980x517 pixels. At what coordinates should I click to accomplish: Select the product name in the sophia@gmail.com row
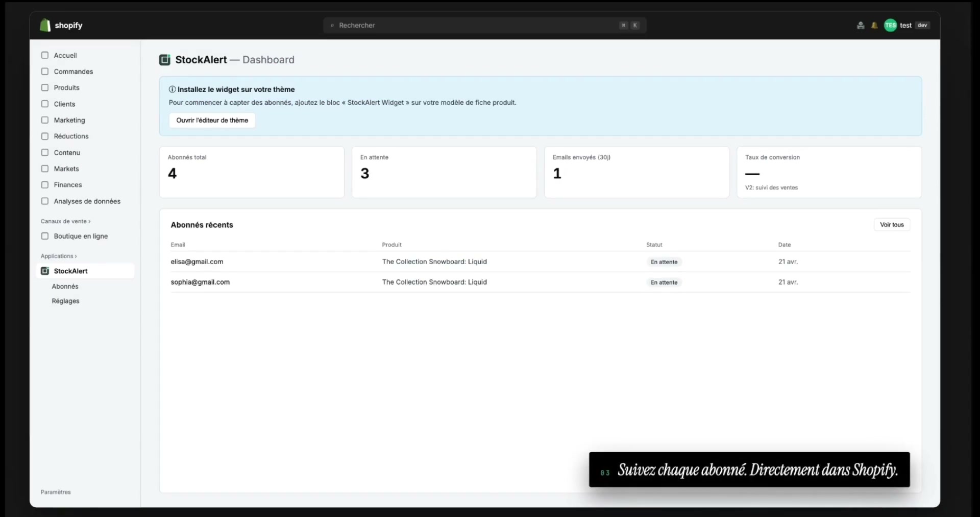click(x=434, y=282)
